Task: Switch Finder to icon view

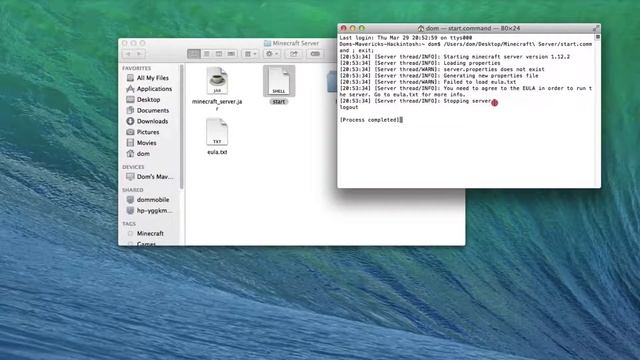Action: coord(194,54)
